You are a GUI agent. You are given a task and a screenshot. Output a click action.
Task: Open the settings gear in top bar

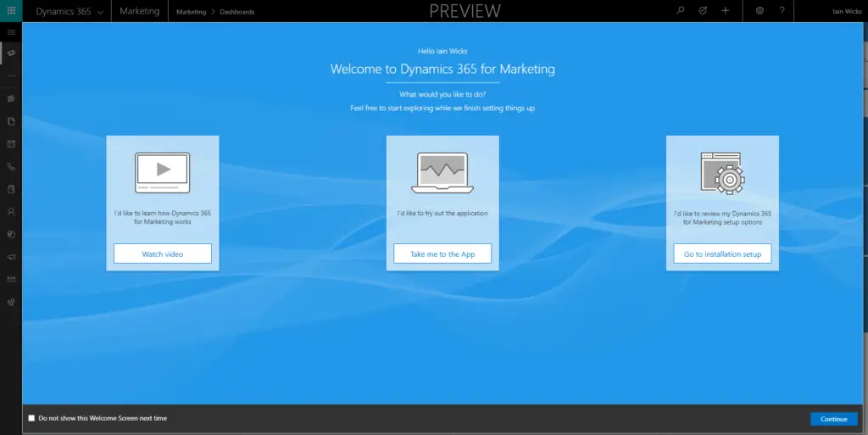tap(759, 10)
